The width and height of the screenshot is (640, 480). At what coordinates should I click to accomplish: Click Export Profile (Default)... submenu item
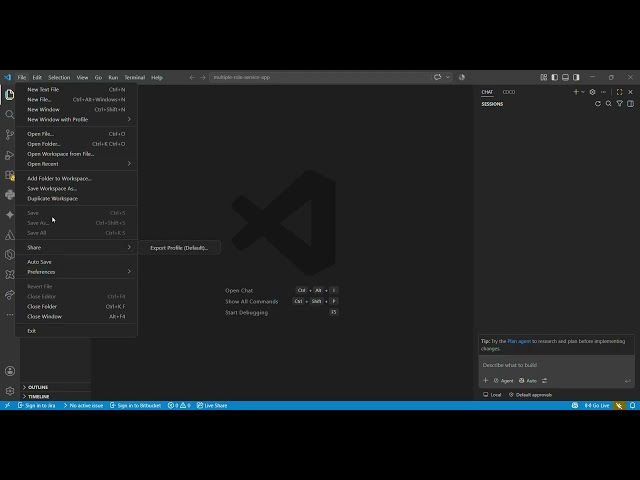179,248
